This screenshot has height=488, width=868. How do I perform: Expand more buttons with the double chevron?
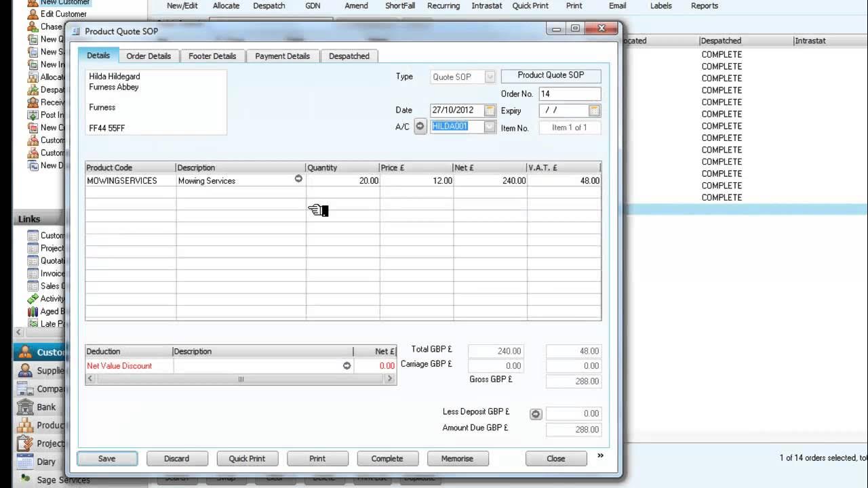coord(600,456)
